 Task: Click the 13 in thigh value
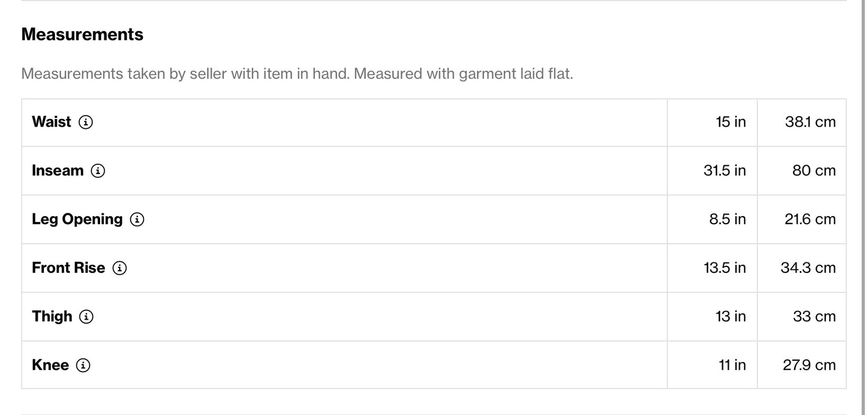coord(730,316)
